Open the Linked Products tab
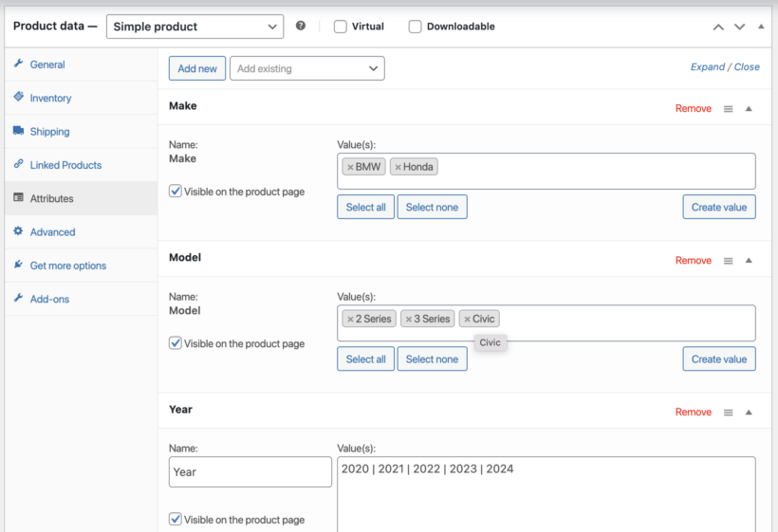778x532 pixels. (82, 165)
